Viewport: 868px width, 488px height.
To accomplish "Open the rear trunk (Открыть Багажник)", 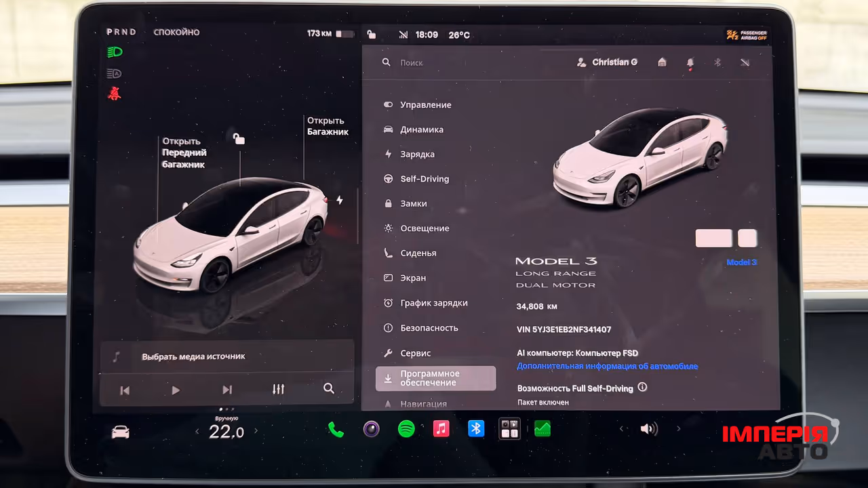I will tap(328, 126).
